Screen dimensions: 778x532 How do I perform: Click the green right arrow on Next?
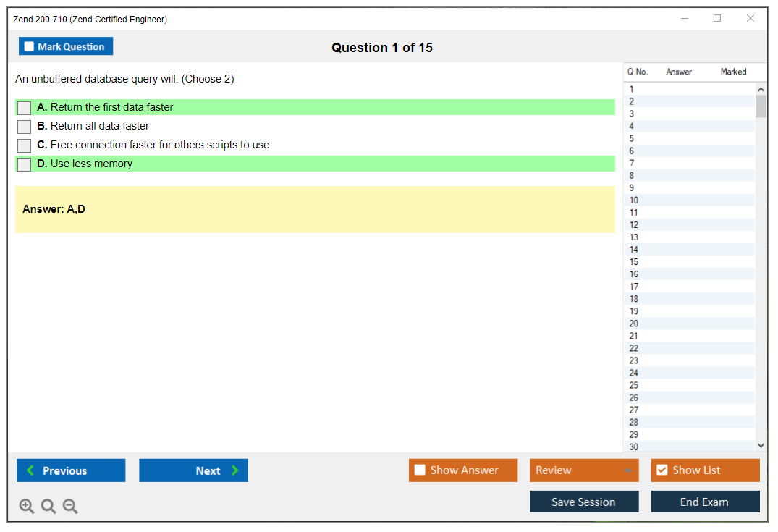[x=235, y=470]
